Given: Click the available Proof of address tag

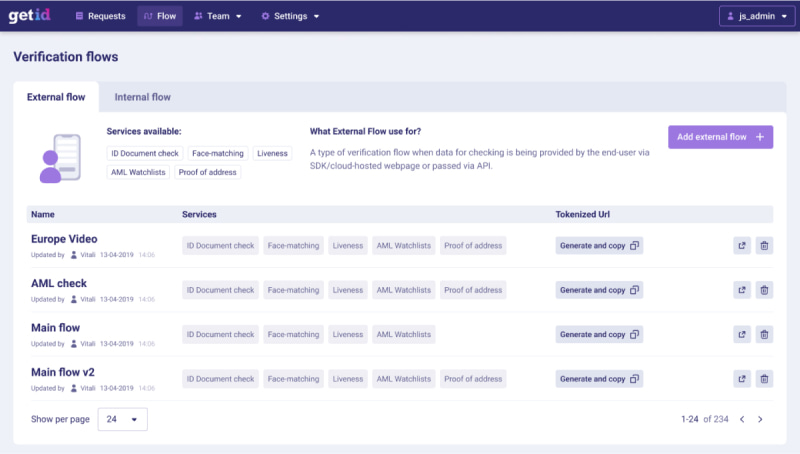Looking at the screenshot, I should pyautogui.click(x=207, y=172).
